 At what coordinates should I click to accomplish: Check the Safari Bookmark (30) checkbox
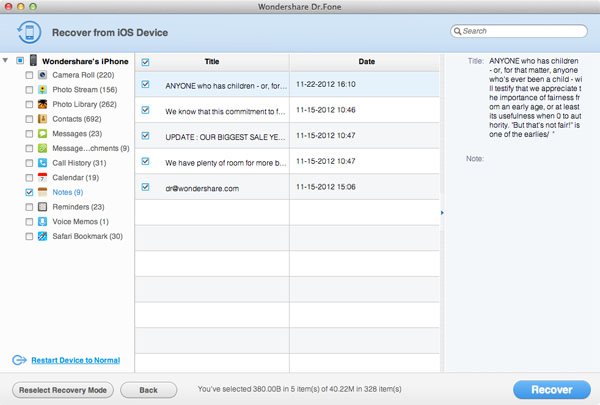29,236
